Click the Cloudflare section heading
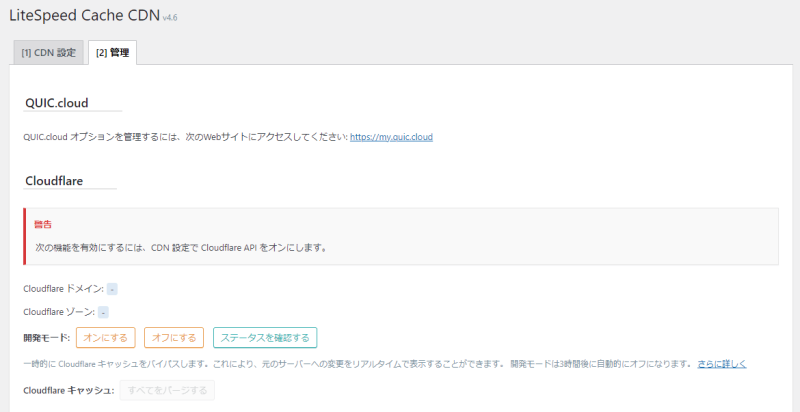 pos(54,181)
